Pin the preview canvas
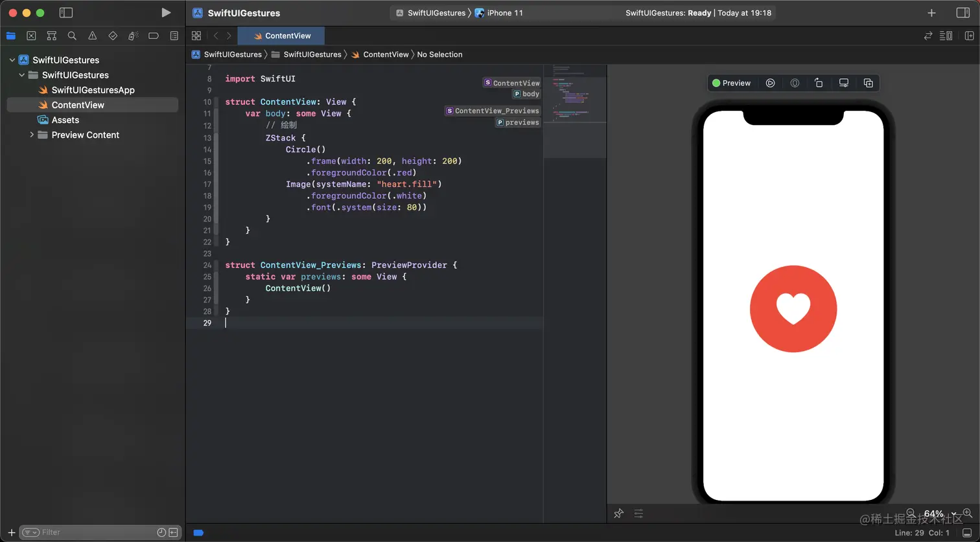Screen dimensions: 980x542 pos(618,514)
